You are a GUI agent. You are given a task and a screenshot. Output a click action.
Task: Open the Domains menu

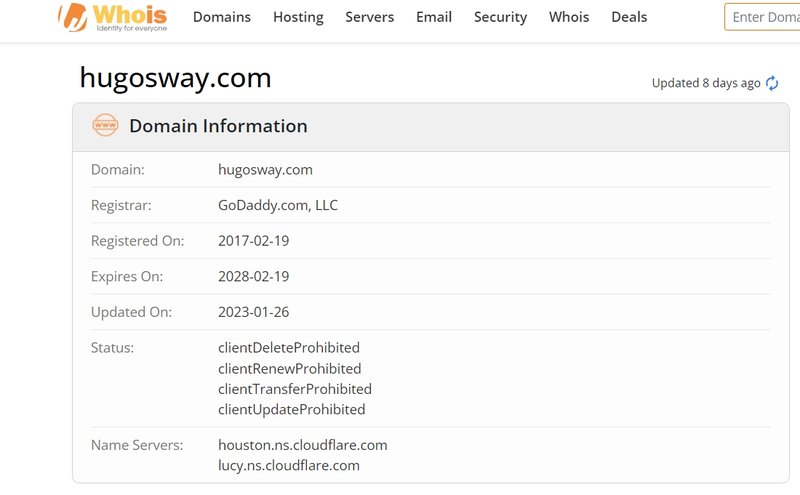(222, 17)
